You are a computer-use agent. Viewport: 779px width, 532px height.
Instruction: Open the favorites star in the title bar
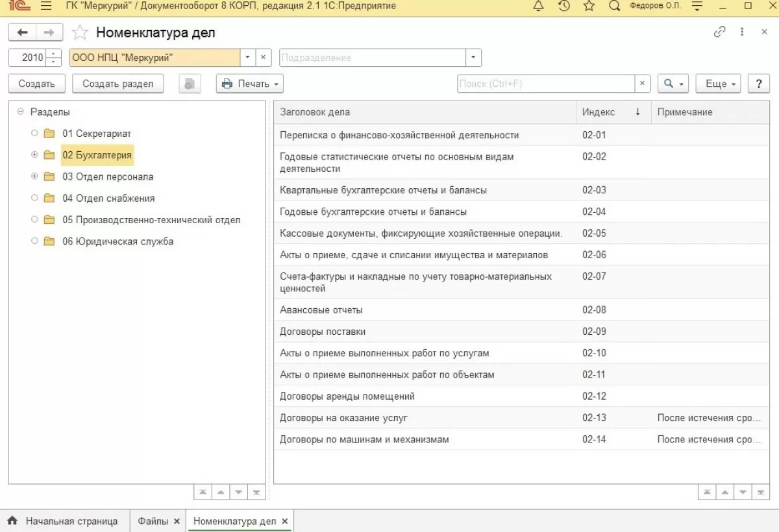[x=589, y=6]
